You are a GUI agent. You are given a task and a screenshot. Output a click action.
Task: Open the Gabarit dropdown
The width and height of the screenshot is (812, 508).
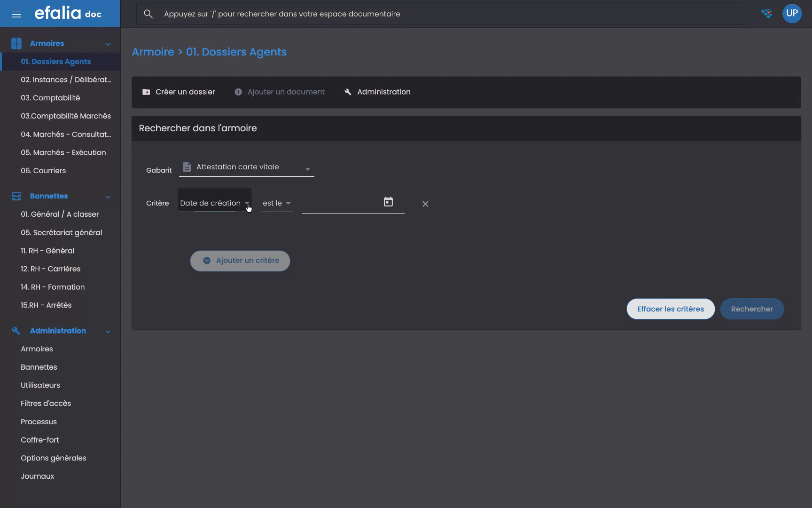coord(308,169)
